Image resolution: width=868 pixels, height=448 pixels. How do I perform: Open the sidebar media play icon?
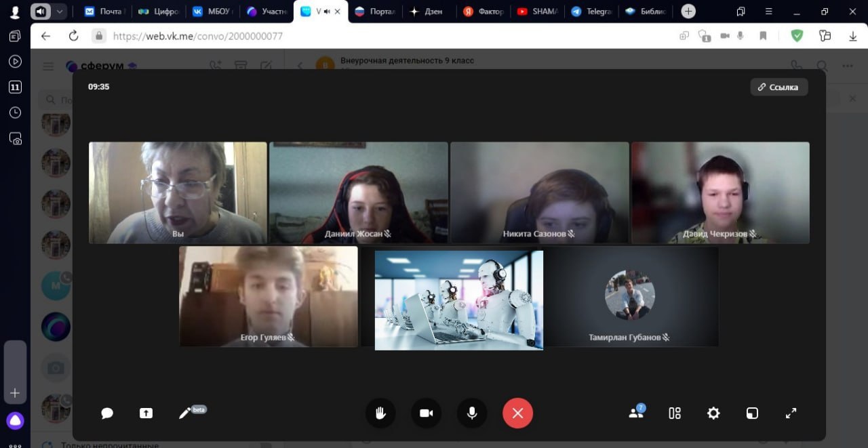click(15, 61)
